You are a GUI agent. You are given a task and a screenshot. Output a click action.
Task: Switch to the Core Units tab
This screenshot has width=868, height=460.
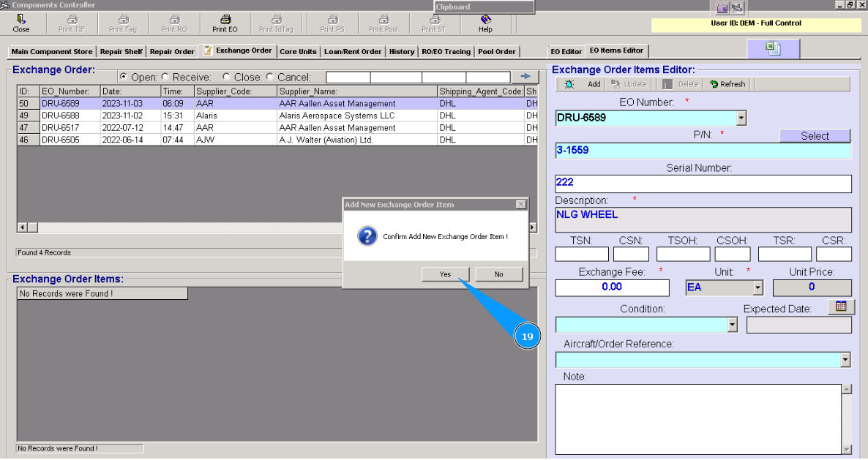pyautogui.click(x=298, y=52)
